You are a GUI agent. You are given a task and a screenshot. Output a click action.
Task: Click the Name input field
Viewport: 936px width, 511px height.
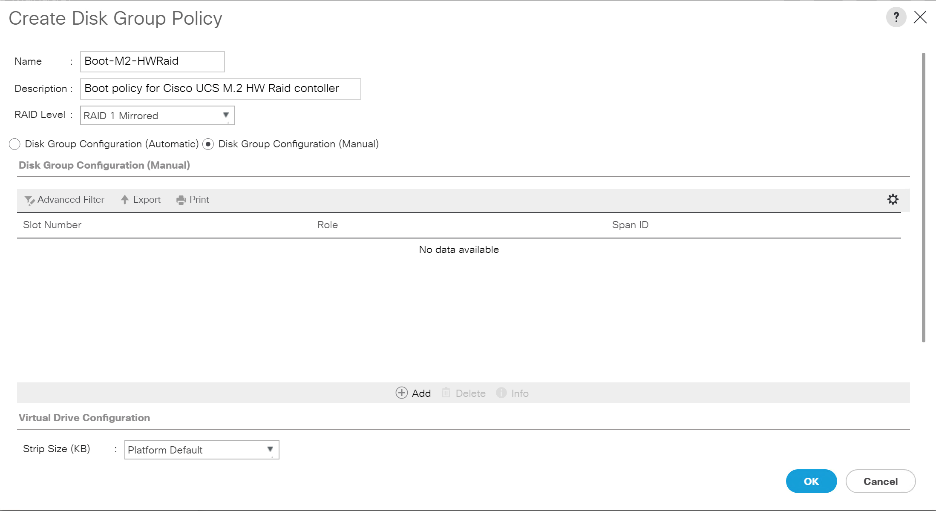[152, 61]
